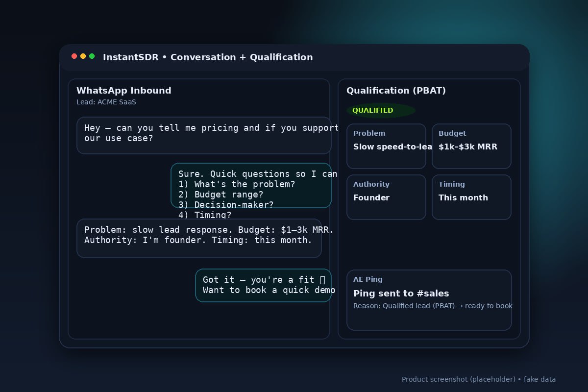
Task: Click the Lead: ACME SaaS label
Action: click(x=106, y=102)
